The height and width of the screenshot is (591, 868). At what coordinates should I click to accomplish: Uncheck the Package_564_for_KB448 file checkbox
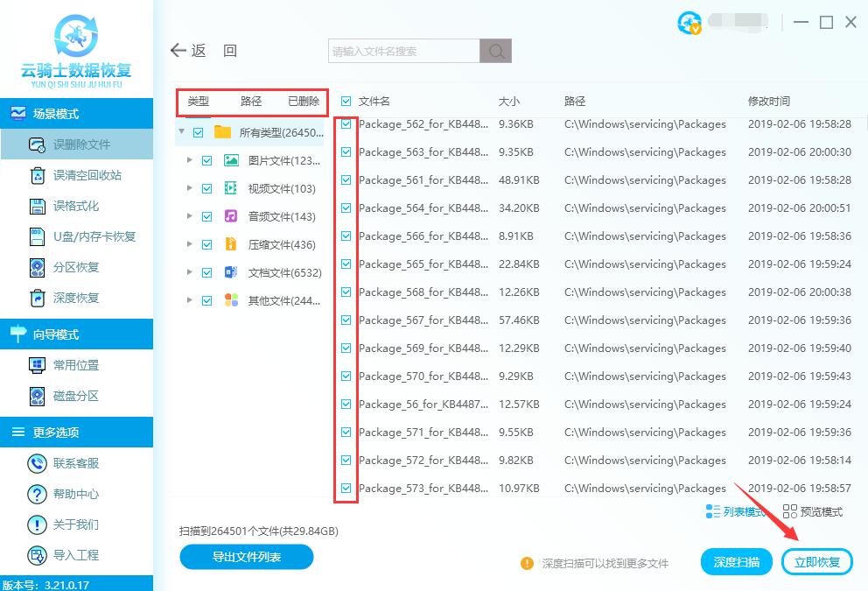tap(346, 208)
